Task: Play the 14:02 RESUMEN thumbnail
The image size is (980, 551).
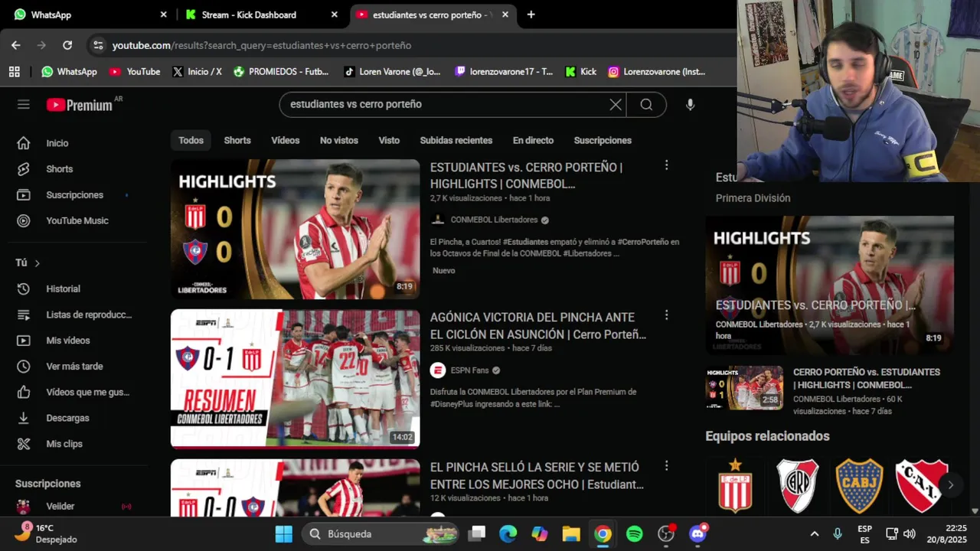Action: click(295, 379)
